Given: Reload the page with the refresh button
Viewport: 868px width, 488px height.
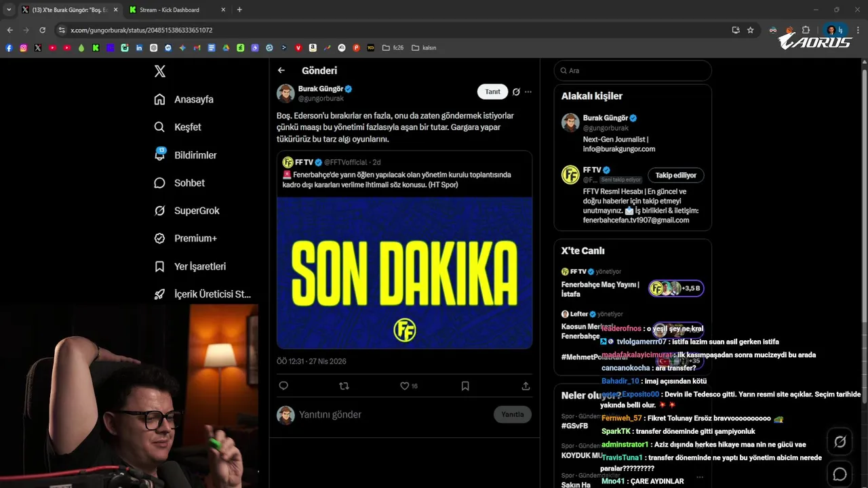Looking at the screenshot, I should coord(42,30).
